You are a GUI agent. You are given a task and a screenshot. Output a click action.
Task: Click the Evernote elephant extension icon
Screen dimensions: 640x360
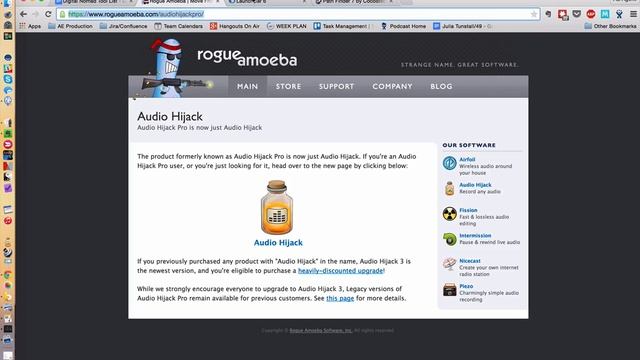(x=548, y=14)
